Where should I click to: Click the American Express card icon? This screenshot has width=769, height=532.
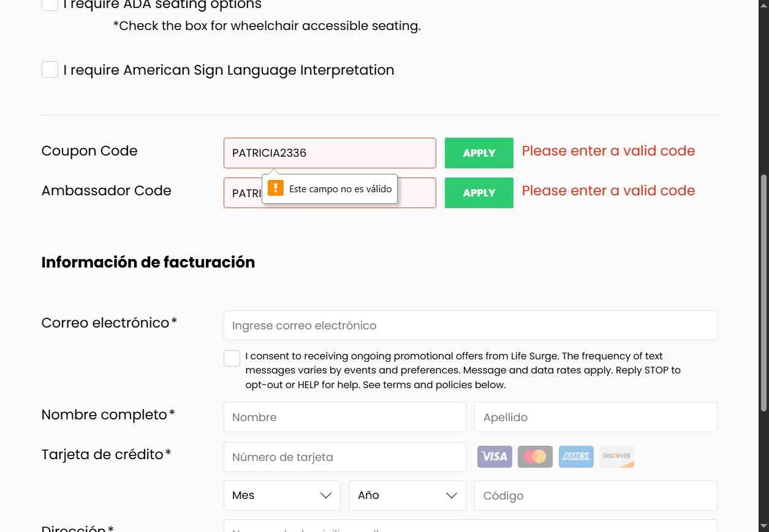(x=576, y=457)
